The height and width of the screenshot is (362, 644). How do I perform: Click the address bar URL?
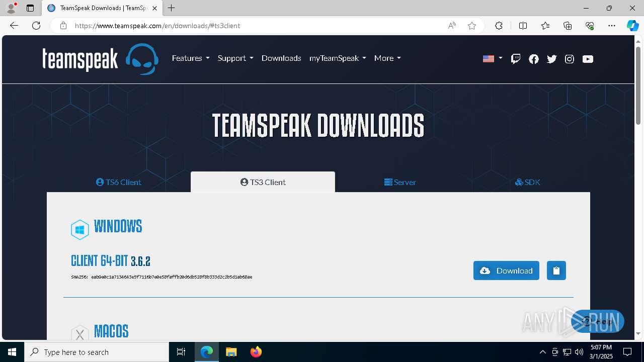click(x=157, y=26)
